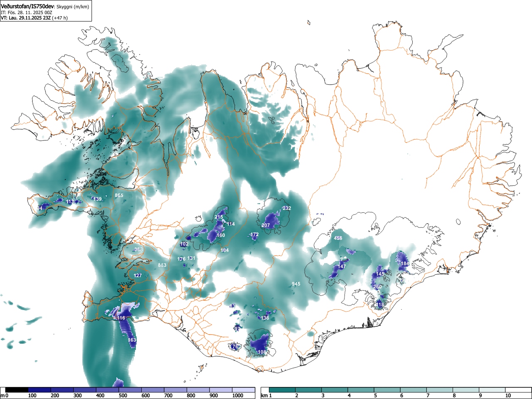Click the visibility value '260'
The image size is (532, 399).
pyautogui.click(x=377, y=287)
